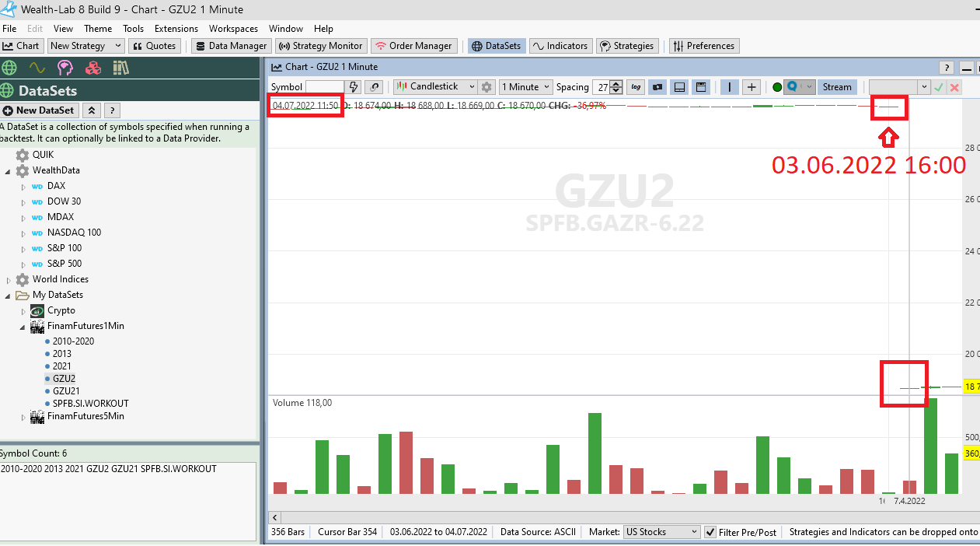Click the New DataSet button
This screenshot has height=546, width=980.
pos(40,110)
